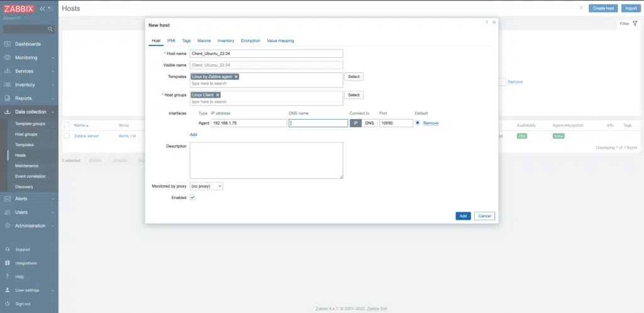
Task: Expand the Administration menu chevron
Action: click(x=53, y=226)
